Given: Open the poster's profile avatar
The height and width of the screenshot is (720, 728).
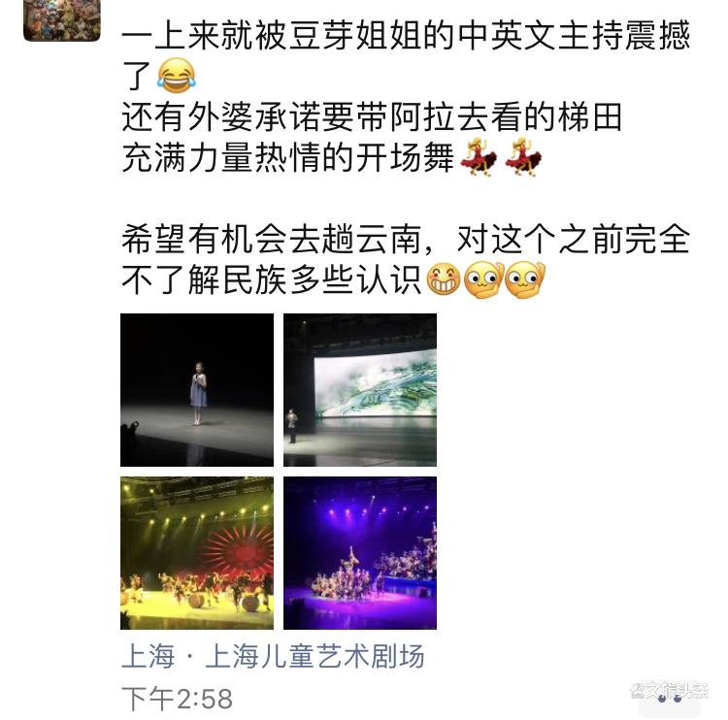Looking at the screenshot, I should click(x=62, y=20).
